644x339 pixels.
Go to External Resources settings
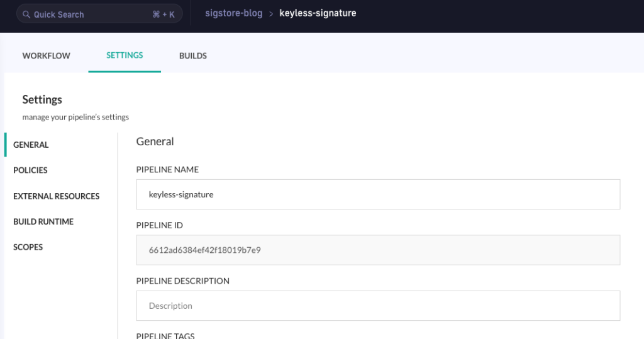(57, 196)
